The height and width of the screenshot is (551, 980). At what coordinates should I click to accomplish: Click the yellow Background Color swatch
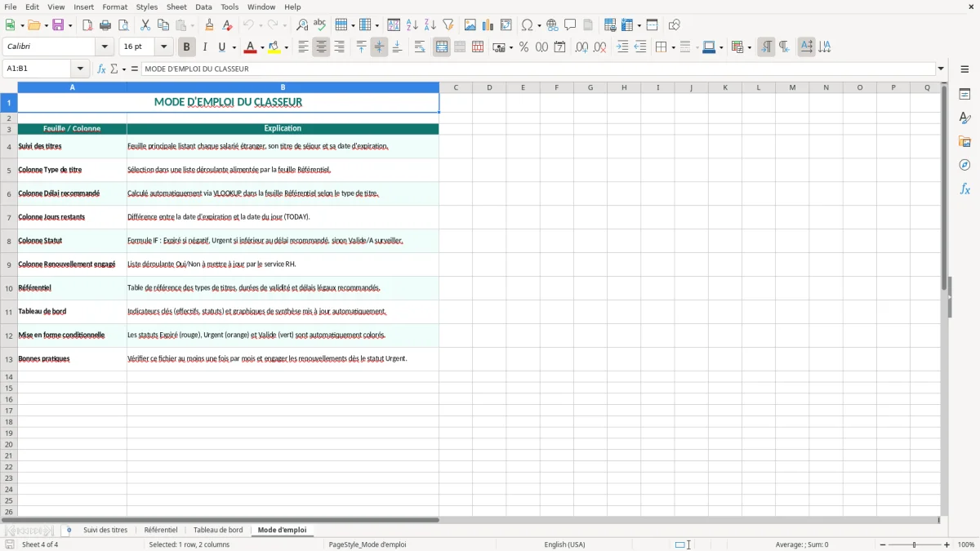(x=274, y=47)
